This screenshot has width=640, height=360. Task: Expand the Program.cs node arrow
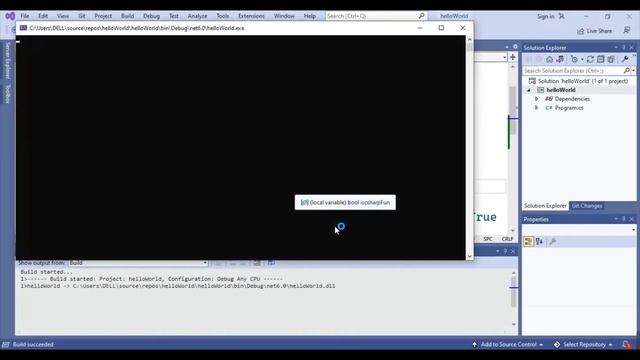(x=536, y=108)
